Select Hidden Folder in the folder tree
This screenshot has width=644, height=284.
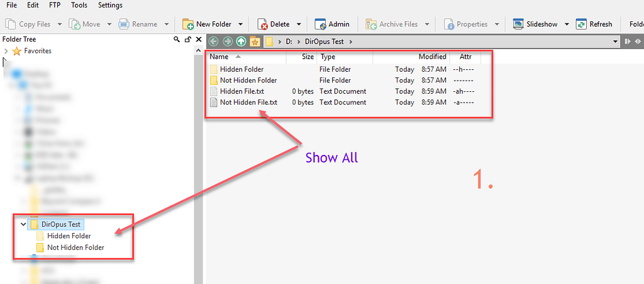pyautogui.click(x=69, y=236)
